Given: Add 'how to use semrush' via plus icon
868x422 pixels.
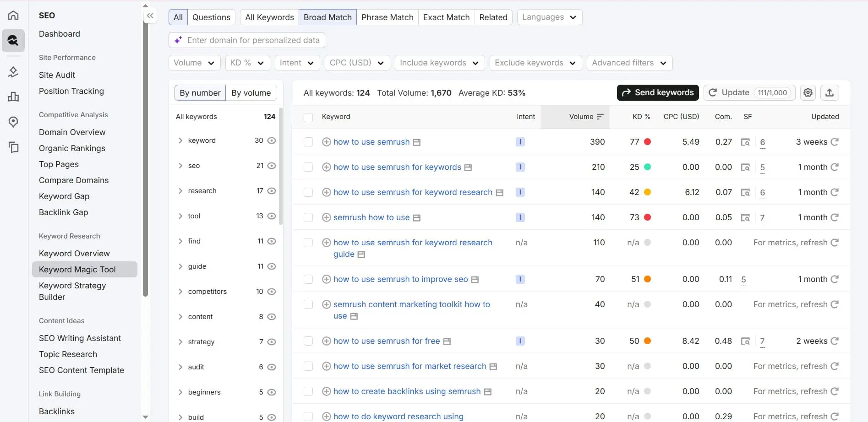Looking at the screenshot, I should (x=326, y=142).
